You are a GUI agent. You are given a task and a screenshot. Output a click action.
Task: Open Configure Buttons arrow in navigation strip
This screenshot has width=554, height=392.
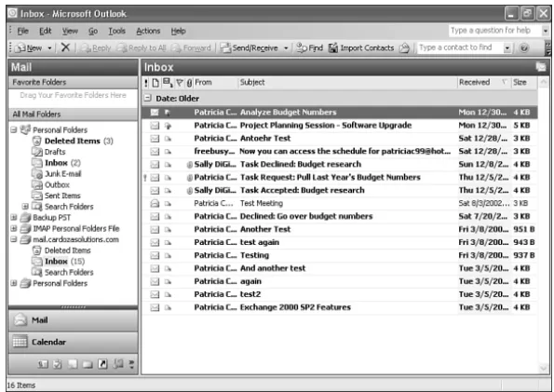point(132,364)
